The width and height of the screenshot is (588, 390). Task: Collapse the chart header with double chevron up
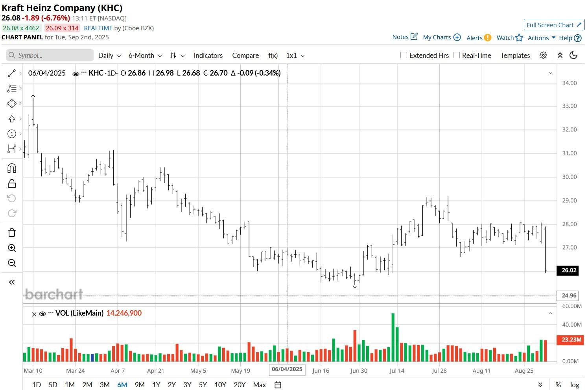point(560,55)
